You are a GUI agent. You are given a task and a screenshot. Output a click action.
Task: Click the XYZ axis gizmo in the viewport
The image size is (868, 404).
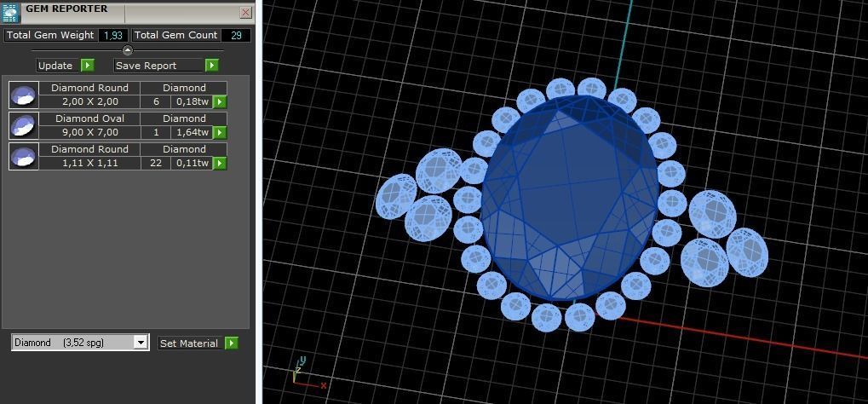coord(308,373)
